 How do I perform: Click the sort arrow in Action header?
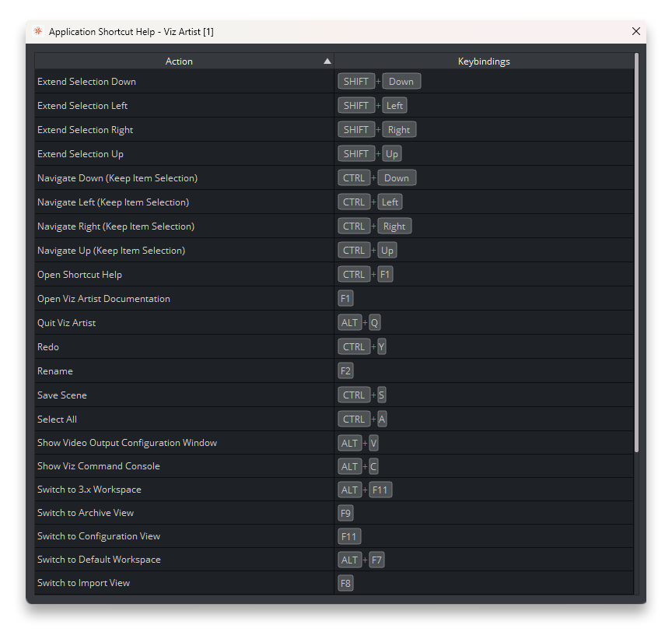pyautogui.click(x=327, y=61)
